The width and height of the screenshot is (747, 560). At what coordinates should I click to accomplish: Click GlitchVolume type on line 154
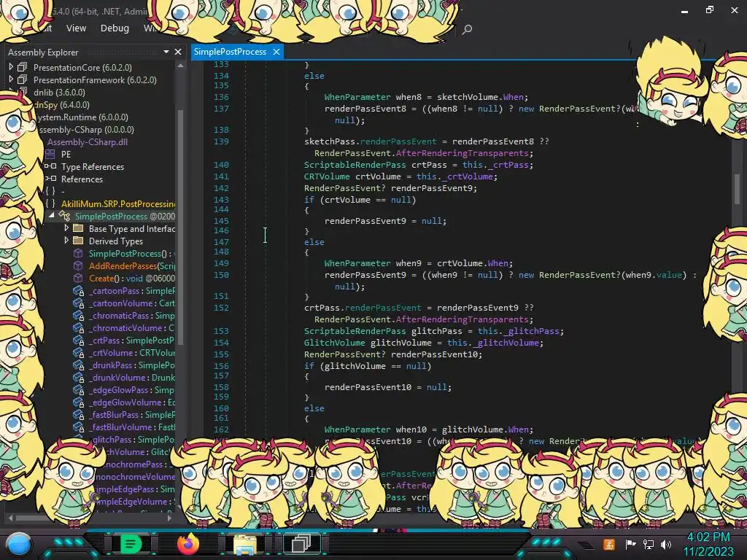pyautogui.click(x=334, y=343)
